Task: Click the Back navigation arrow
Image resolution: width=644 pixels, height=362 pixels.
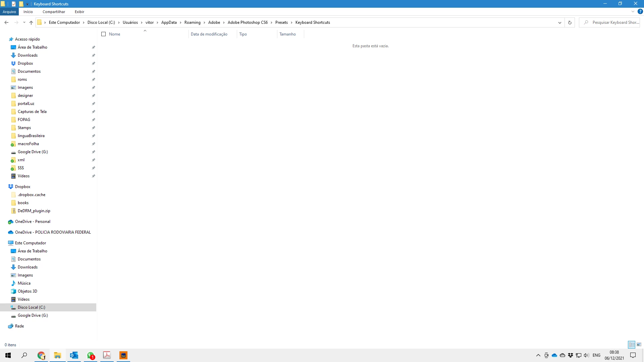Action: [x=6, y=22]
